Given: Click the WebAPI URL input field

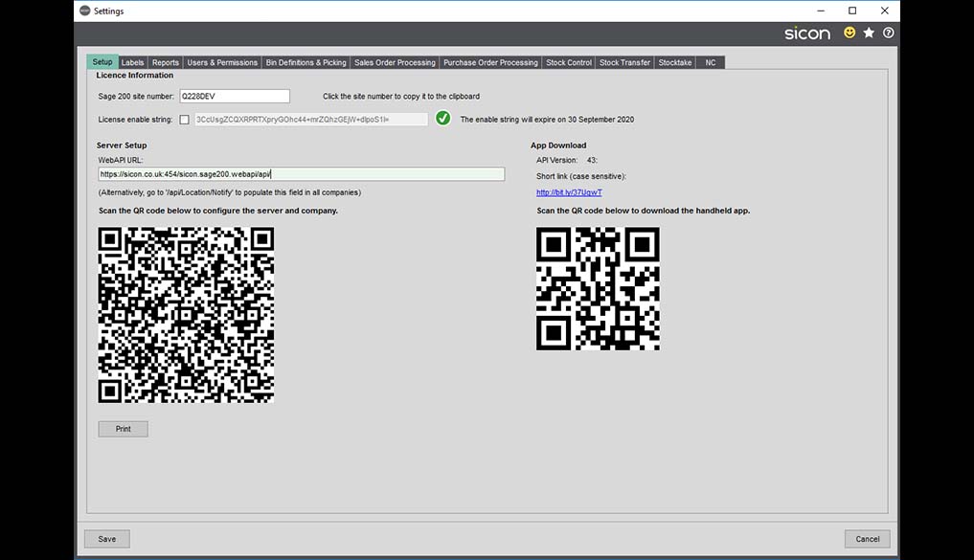Looking at the screenshot, I should tap(302, 174).
